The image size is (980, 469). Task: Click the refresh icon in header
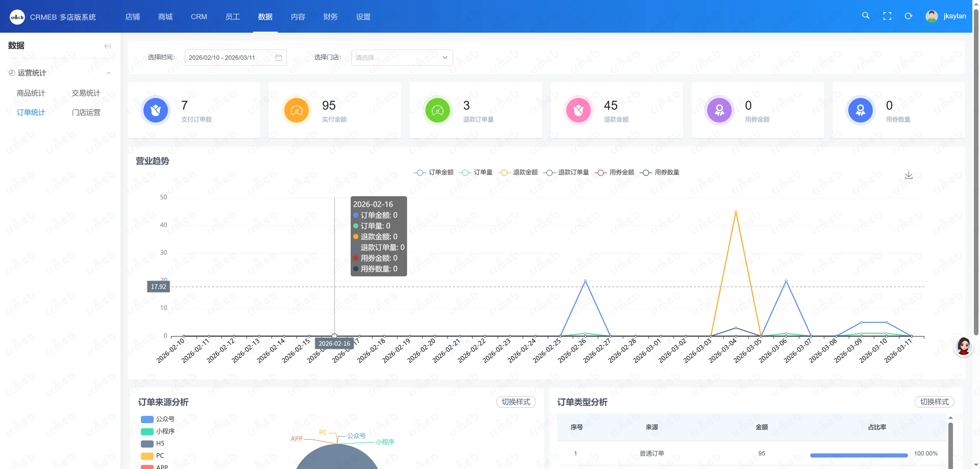coord(909,16)
